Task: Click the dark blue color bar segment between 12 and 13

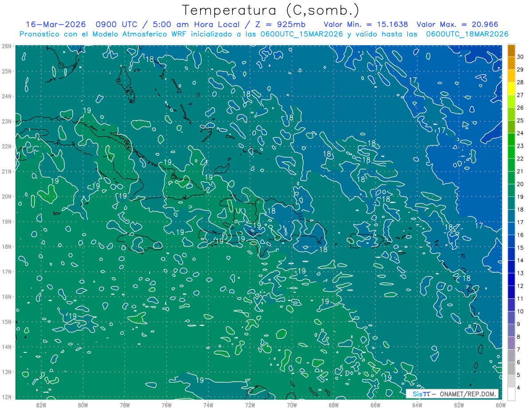Action: tap(512, 279)
